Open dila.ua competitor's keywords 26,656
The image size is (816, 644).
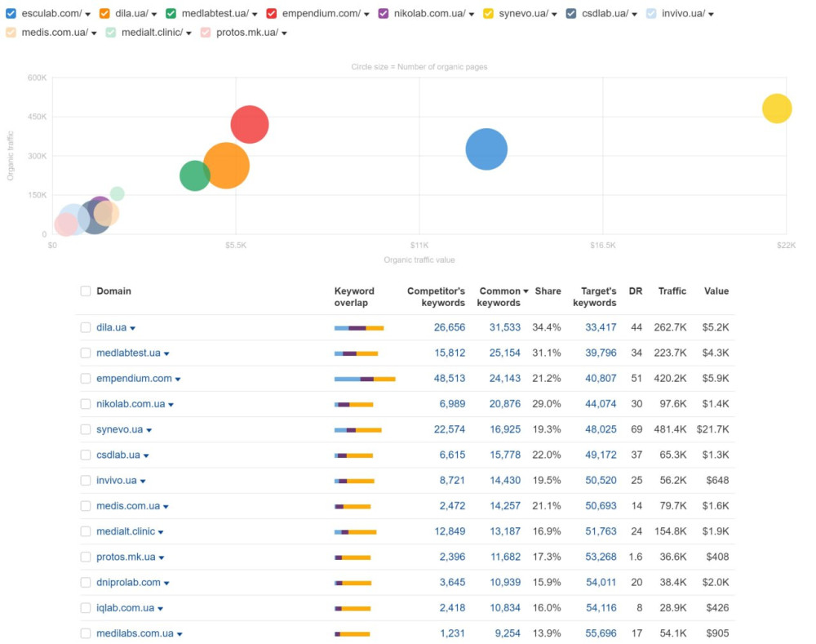point(450,327)
